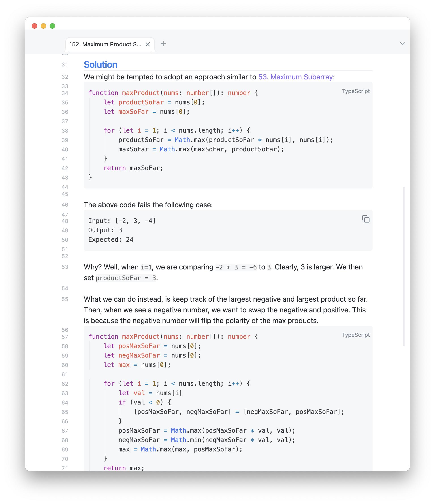Screen dimensions: 435x504
Task: Click the blue "Solution" heading
Action: point(100,65)
